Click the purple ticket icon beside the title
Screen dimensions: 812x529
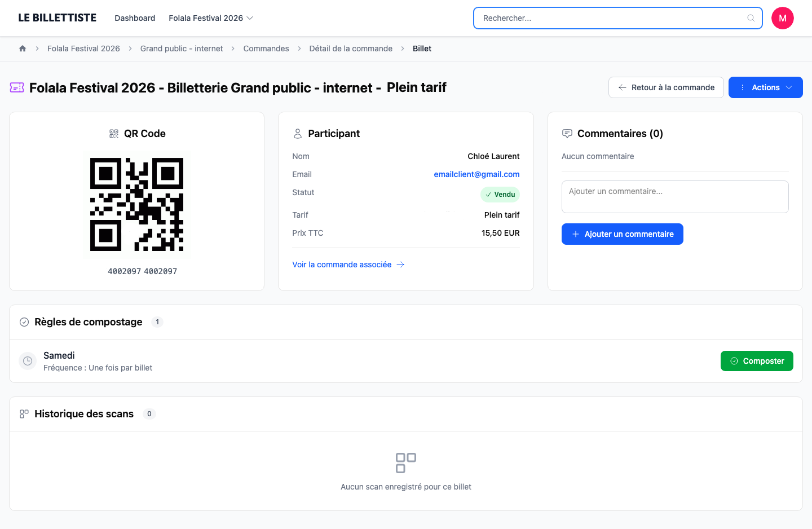click(17, 87)
